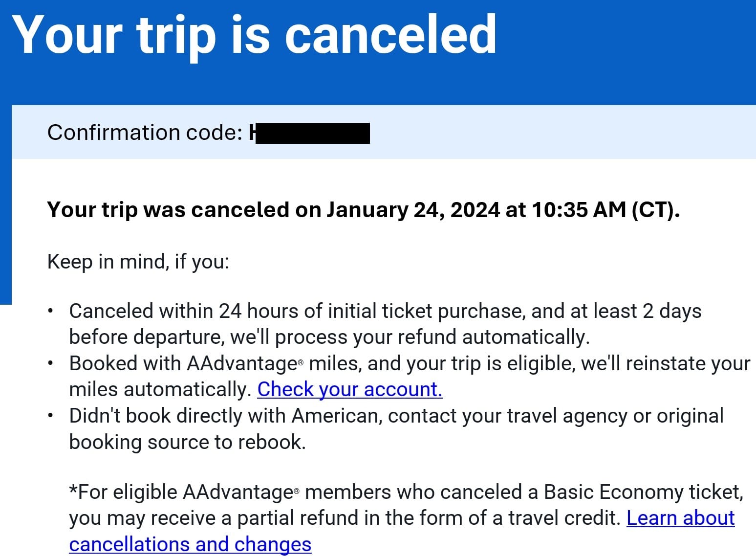Click the bullet dot before "Didn't book directly"
Screen dimensions: 756x560
click(50, 416)
